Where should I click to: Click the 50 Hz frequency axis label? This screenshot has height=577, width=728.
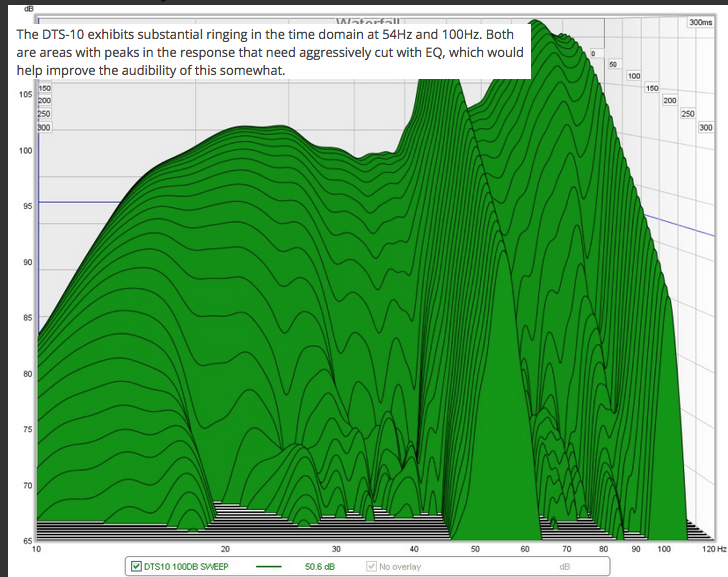pos(475,549)
